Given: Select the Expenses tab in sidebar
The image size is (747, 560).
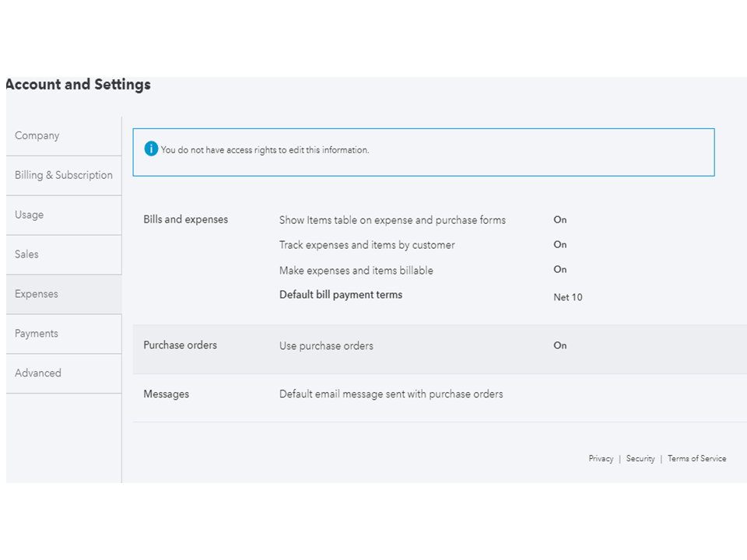Looking at the screenshot, I should 37,294.
